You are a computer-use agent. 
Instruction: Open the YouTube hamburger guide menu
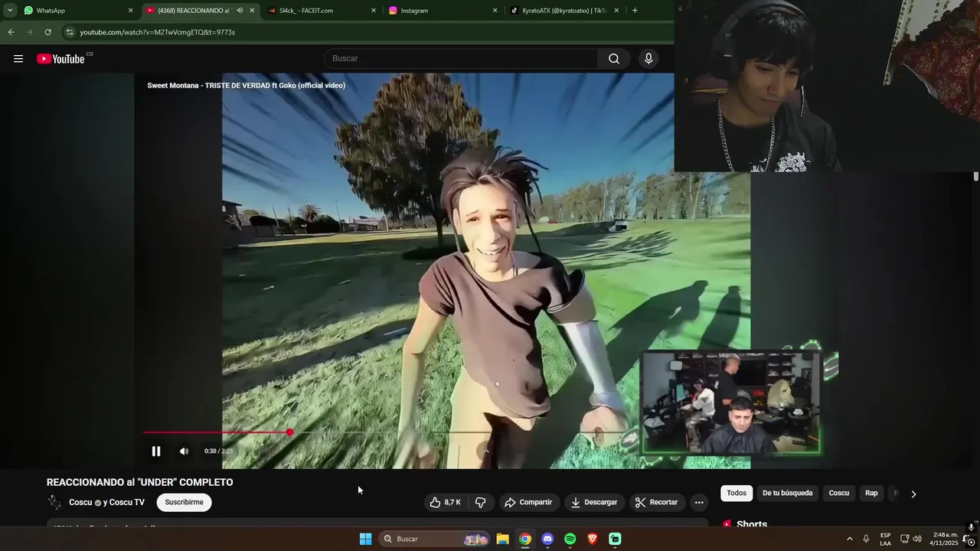(x=18, y=59)
